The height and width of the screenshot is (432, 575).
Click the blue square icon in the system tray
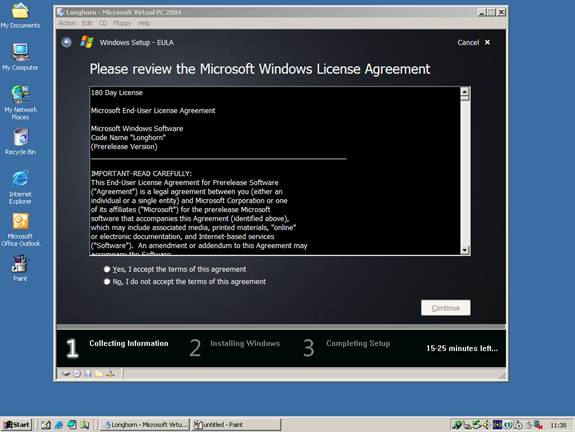pos(497,425)
